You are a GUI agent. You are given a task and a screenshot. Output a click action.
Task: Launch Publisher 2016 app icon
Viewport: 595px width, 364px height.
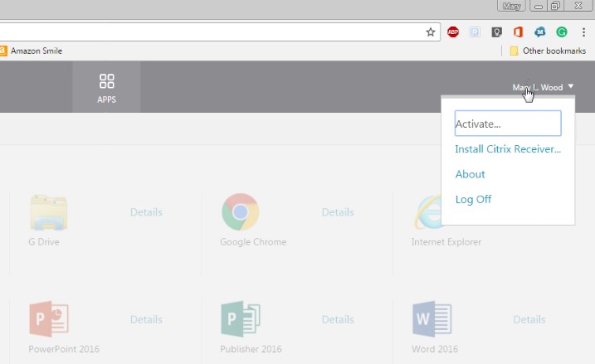(241, 319)
